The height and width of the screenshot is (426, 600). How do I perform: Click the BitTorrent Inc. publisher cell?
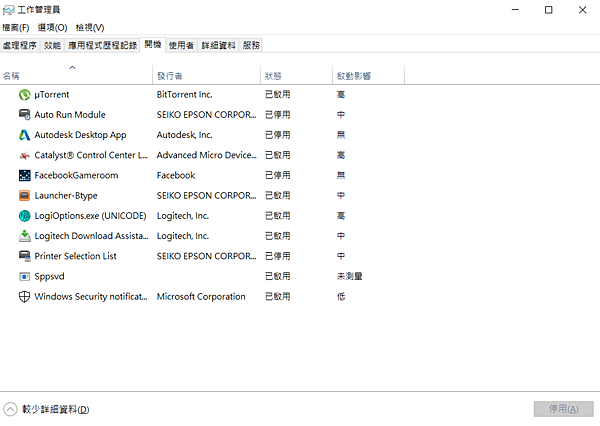[184, 95]
